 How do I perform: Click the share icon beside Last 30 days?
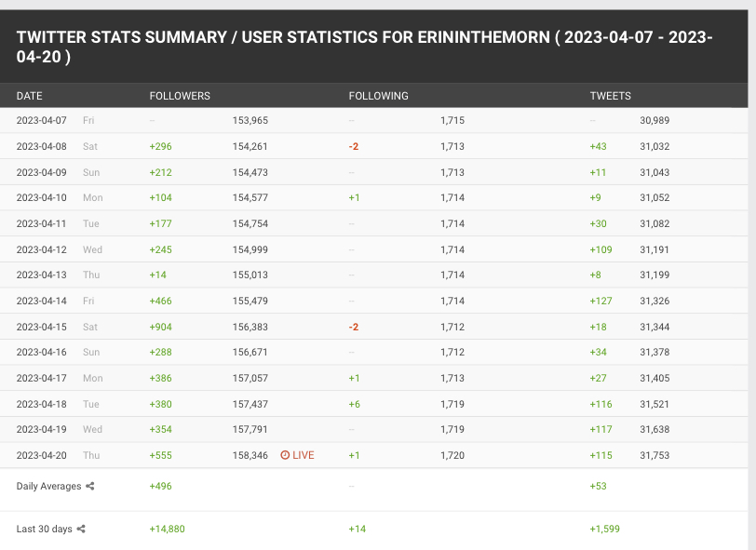click(x=81, y=529)
